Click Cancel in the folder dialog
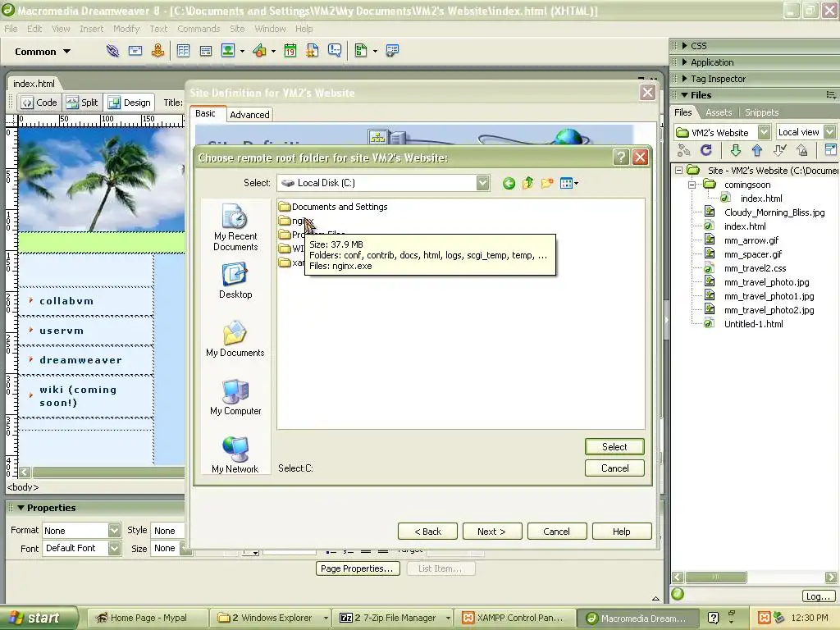840x630 pixels. [x=614, y=468]
